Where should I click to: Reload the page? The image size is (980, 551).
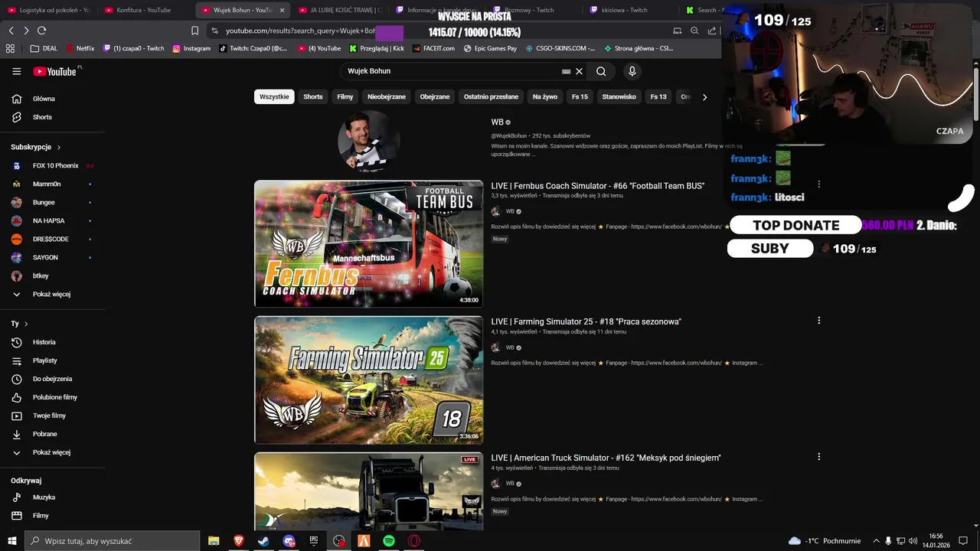click(41, 31)
